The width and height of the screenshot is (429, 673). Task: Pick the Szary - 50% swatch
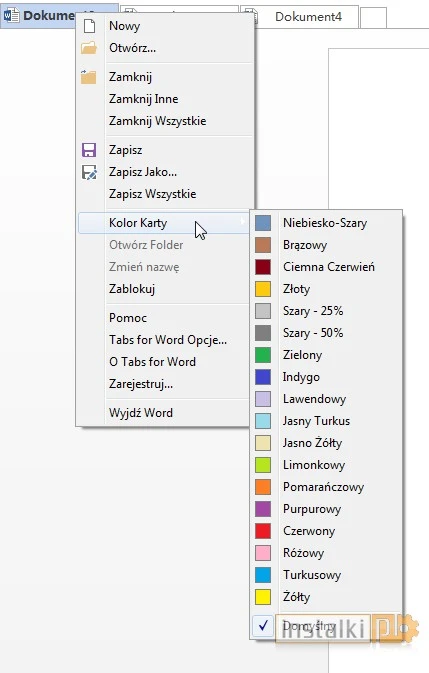tap(263, 333)
